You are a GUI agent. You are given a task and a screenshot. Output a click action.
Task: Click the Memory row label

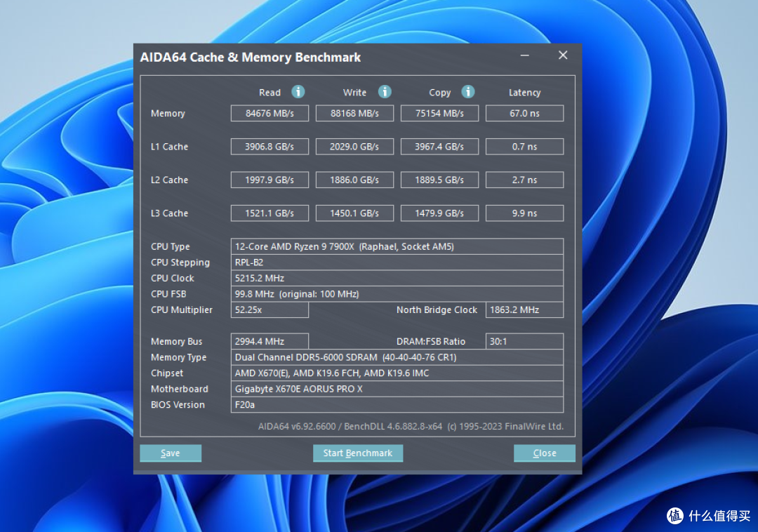[x=168, y=114]
